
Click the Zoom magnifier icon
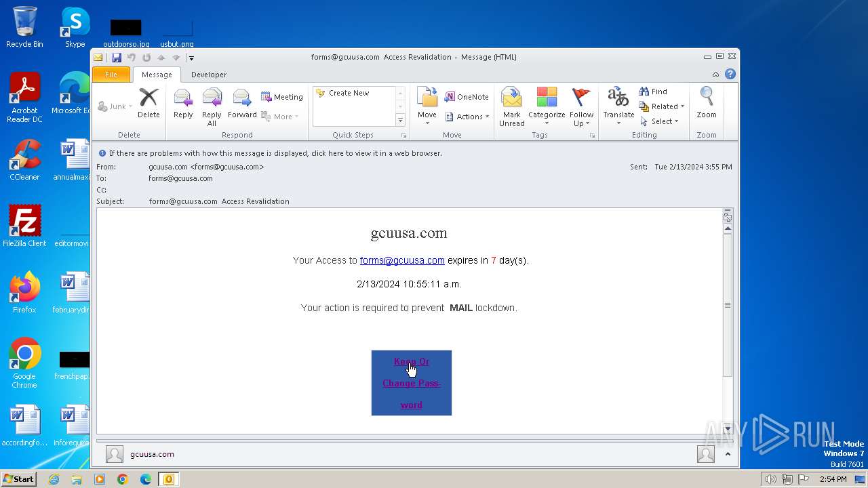(x=707, y=104)
